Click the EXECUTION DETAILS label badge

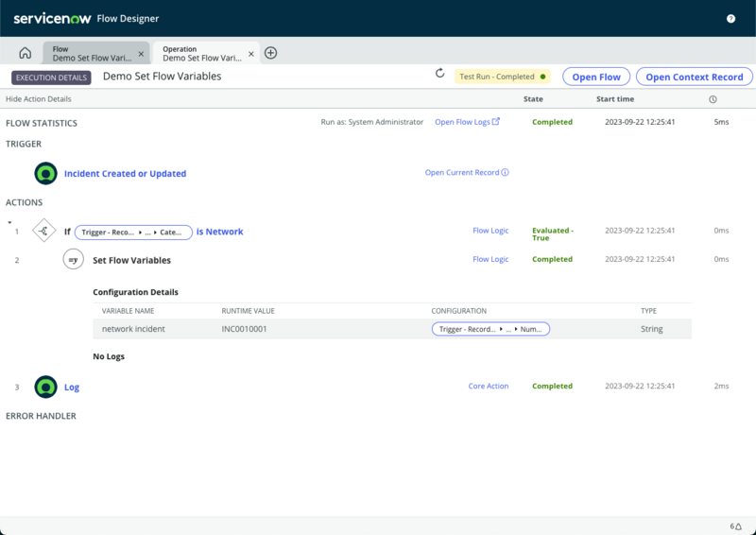pyautogui.click(x=51, y=78)
